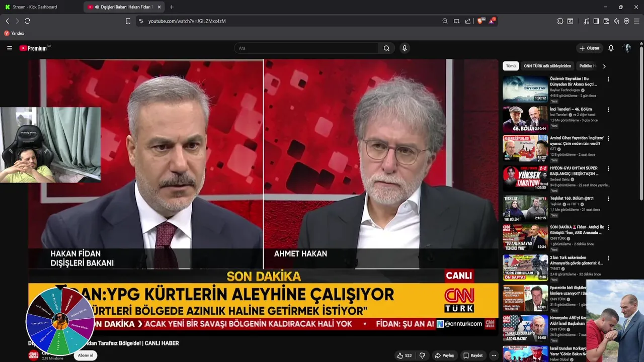Select the Politika filter chip
The height and width of the screenshot is (362, 644).
click(x=587, y=66)
